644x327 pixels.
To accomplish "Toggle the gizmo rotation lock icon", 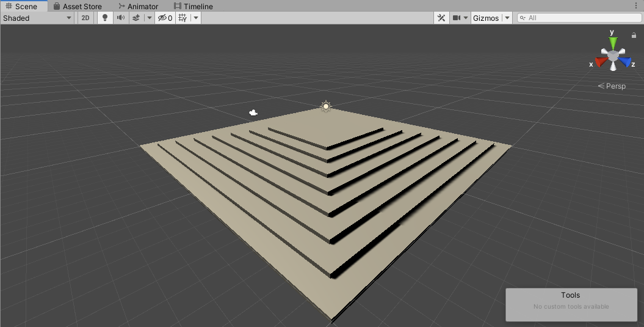I will click(x=634, y=35).
